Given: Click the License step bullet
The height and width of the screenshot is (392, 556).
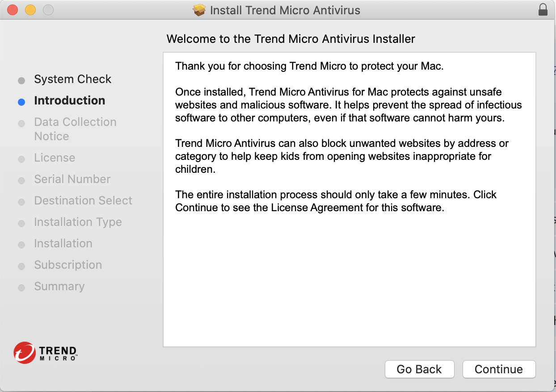Looking at the screenshot, I should pyautogui.click(x=21, y=159).
